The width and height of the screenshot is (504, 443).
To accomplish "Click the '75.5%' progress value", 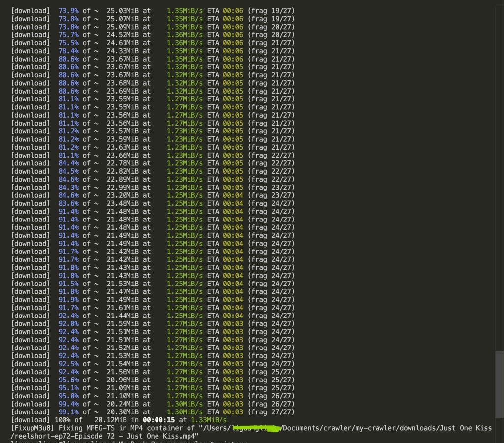I will (68, 43).
